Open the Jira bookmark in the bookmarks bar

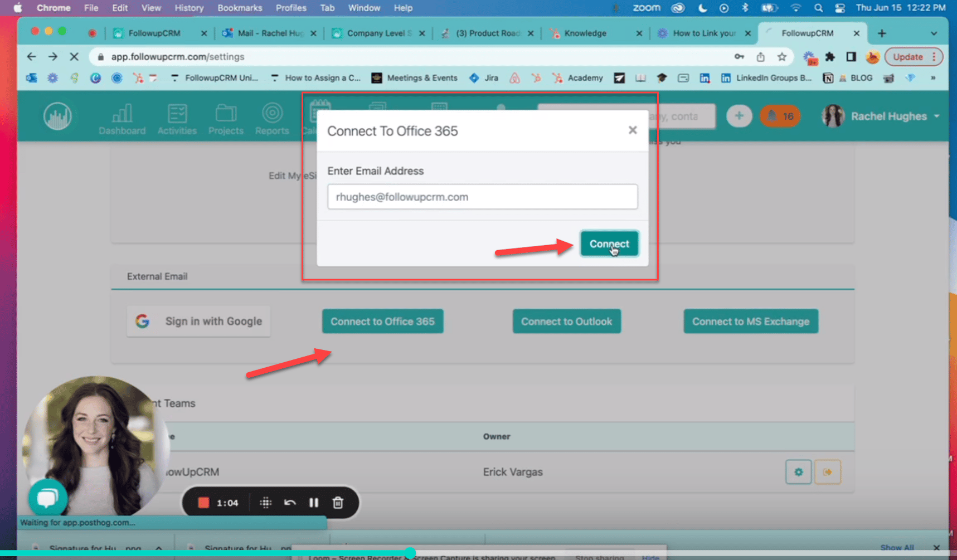pyautogui.click(x=483, y=77)
